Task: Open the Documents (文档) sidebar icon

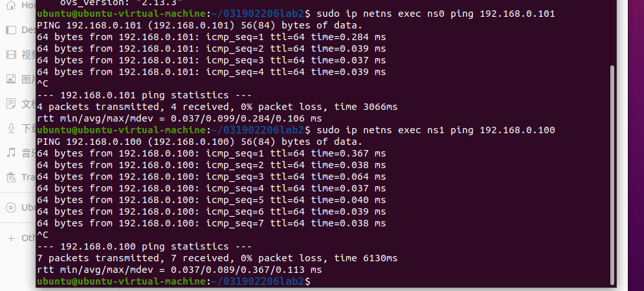Action: 10,103
